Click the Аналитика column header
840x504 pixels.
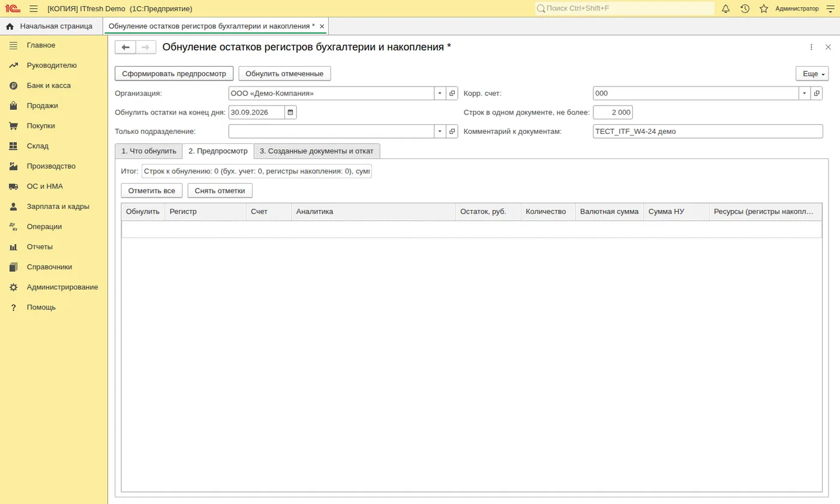coord(373,212)
